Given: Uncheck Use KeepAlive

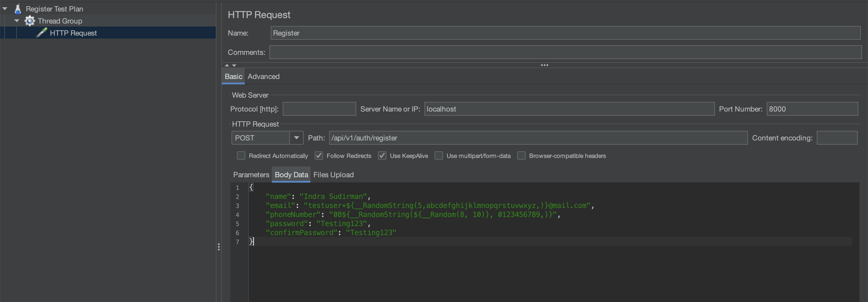Looking at the screenshot, I should (382, 156).
